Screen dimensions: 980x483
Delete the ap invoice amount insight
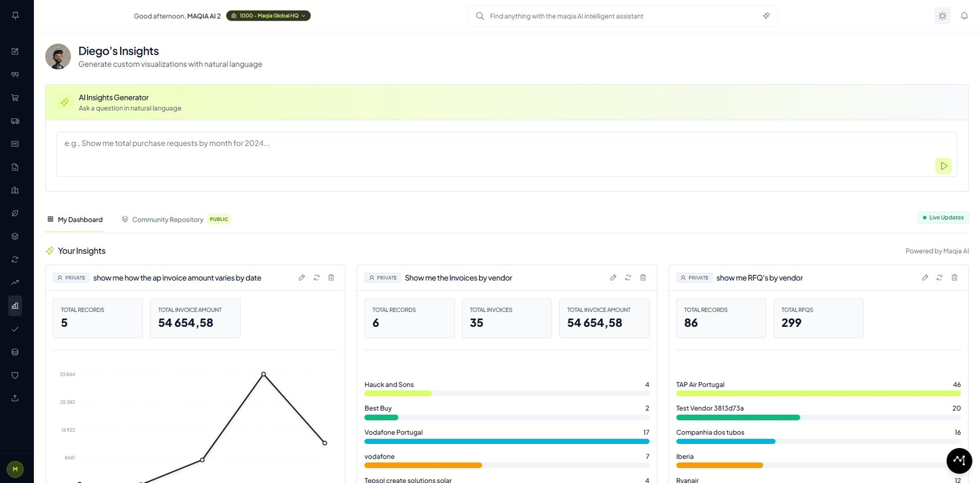tap(331, 278)
